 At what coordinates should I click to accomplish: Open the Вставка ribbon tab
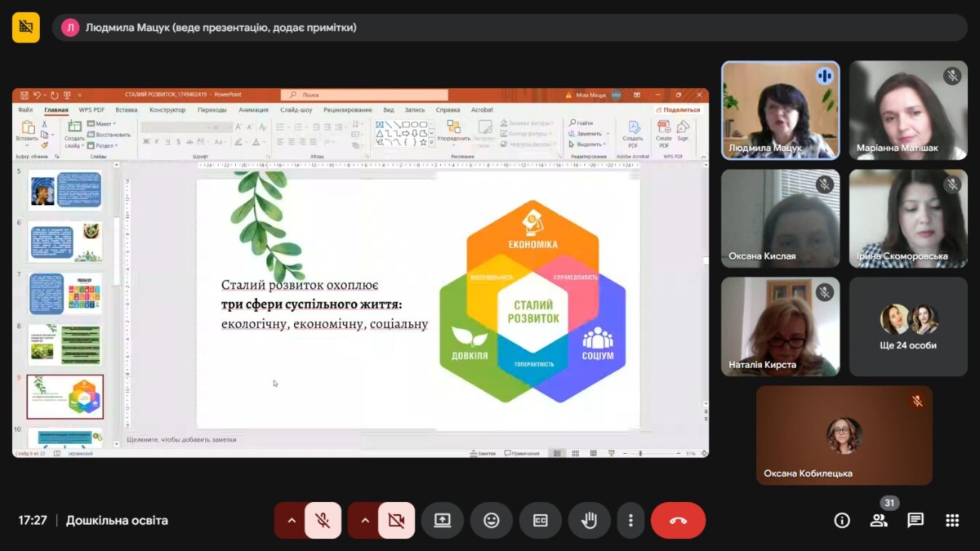(x=127, y=109)
